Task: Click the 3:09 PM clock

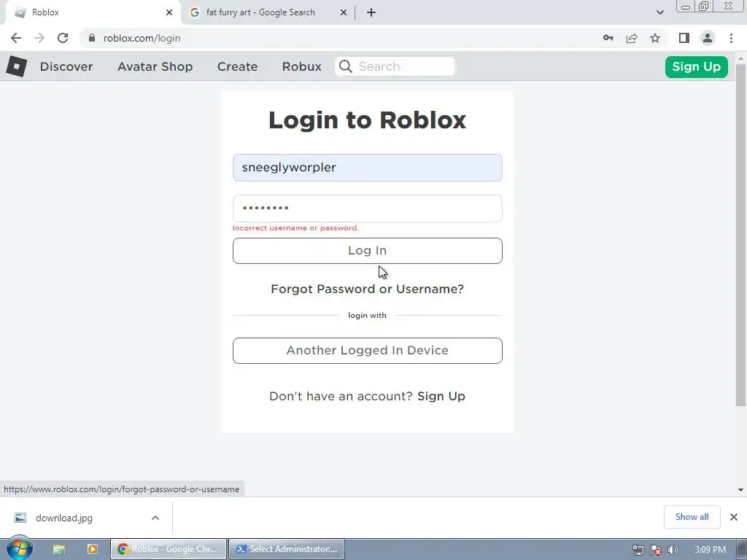Action: coord(710,550)
